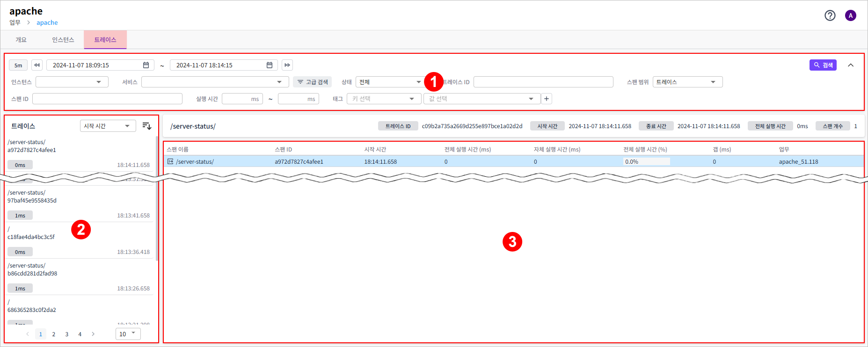
Task: Open the end date calendar picker icon
Action: coord(270,65)
